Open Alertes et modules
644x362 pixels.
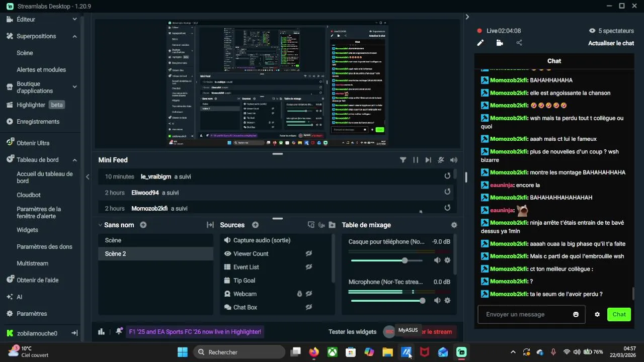coord(40,70)
